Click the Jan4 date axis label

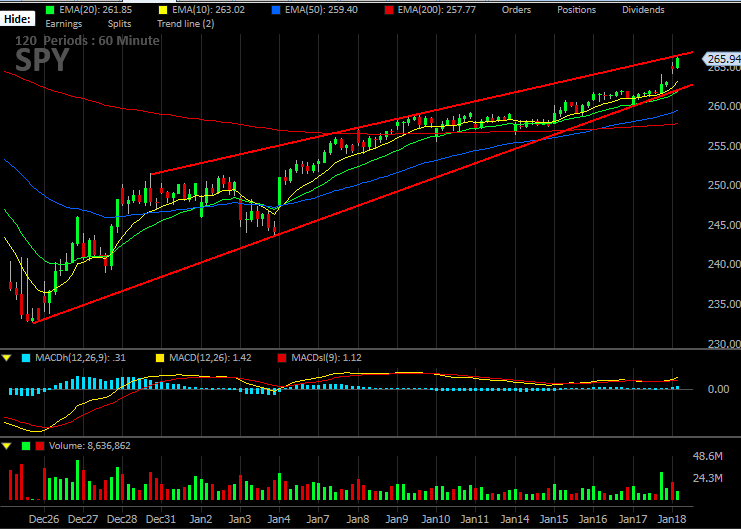tap(279, 519)
